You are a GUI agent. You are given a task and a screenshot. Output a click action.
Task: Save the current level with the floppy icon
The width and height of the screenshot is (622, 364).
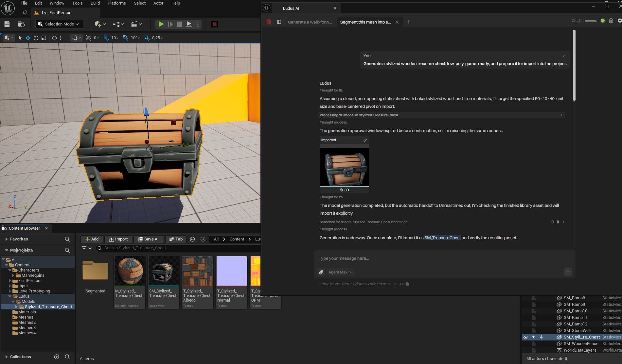[7, 24]
